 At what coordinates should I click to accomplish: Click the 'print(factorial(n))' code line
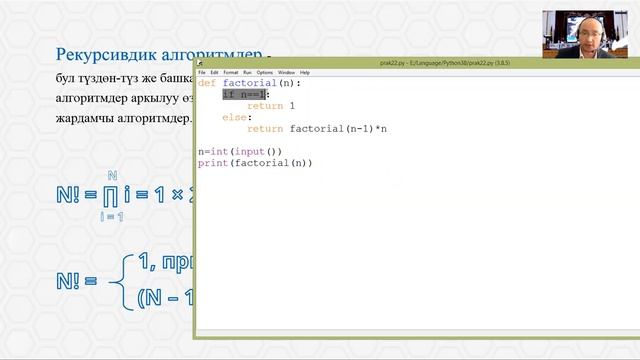point(255,163)
